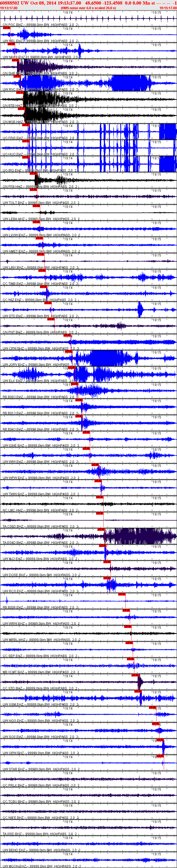Select the RMS noise scaling header text
This screenshot has width=177, height=868.
[88, 8]
